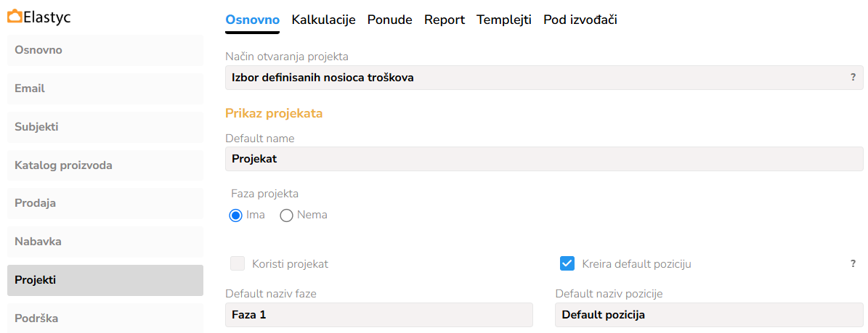Open Email settings in sidebar
Screen dimensions: 868x333
105,89
